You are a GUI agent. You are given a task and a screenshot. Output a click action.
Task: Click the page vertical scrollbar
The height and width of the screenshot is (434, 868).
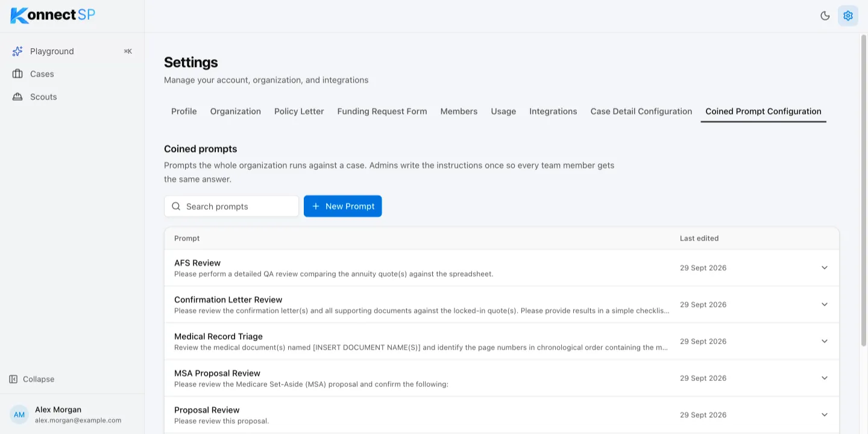863,190
